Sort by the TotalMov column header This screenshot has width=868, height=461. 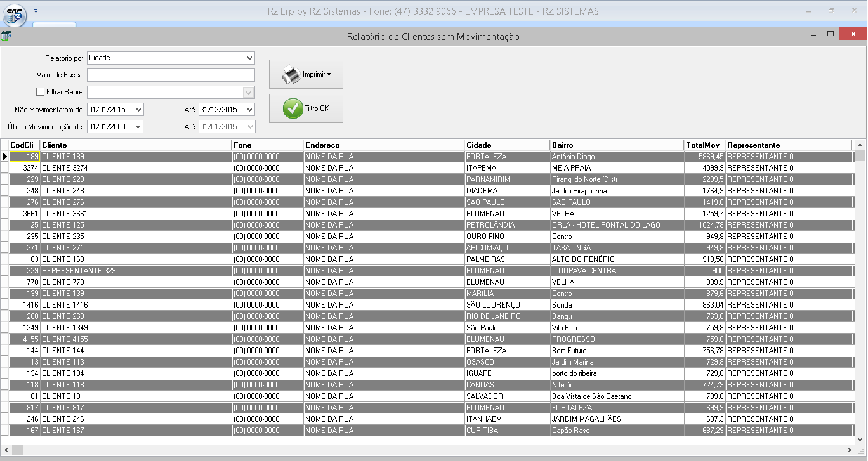pos(704,145)
